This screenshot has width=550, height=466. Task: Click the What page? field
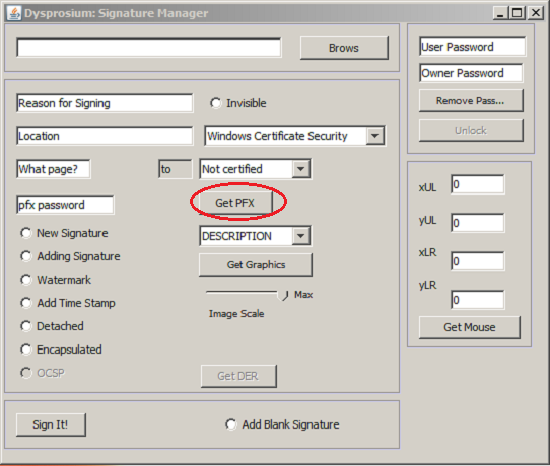[53, 169]
